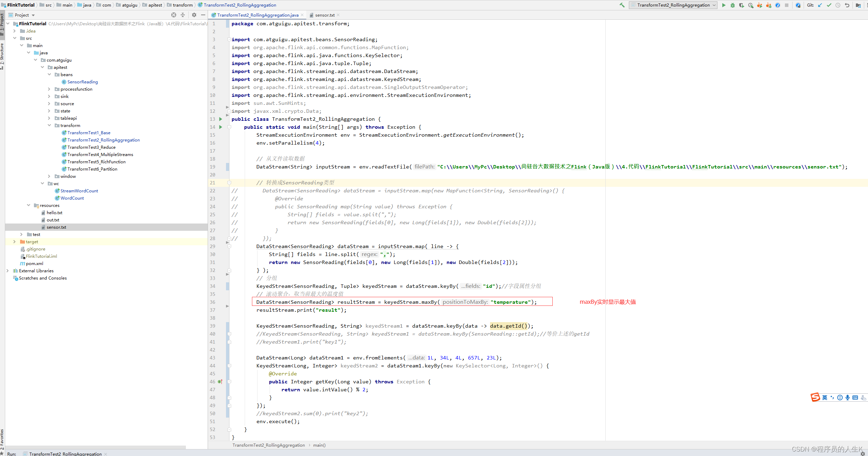Click run gutter arrow at class line 13
Screen dimensions: 868x456
coord(220,119)
